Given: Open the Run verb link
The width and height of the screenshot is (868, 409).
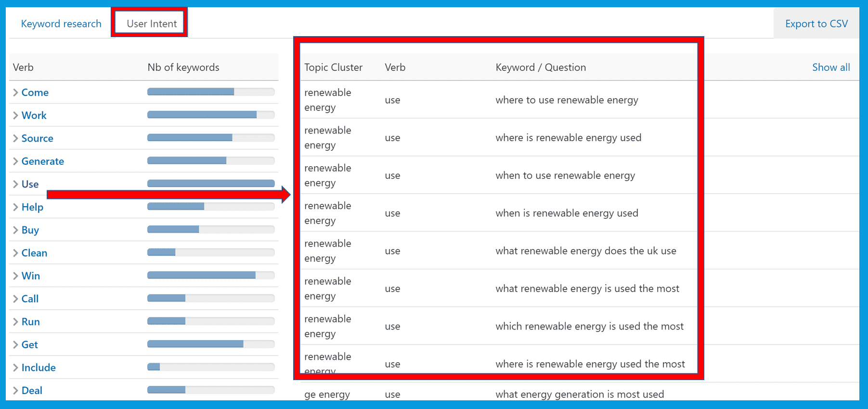Looking at the screenshot, I should coord(31,322).
